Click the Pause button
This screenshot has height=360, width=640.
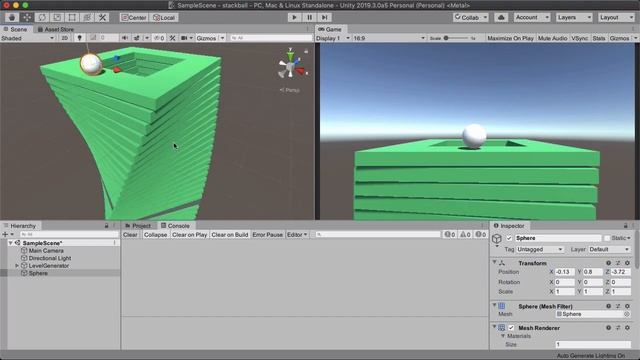tap(309, 17)
